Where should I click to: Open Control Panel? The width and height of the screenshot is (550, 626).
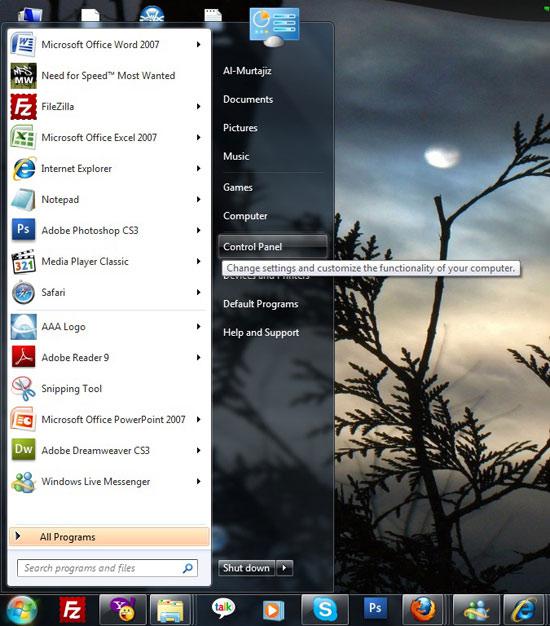[273, 247]
